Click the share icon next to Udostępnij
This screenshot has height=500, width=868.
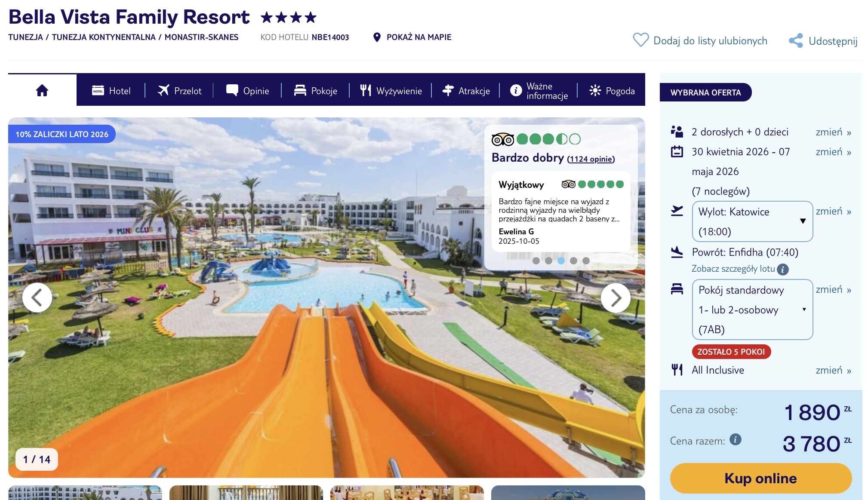796,41
